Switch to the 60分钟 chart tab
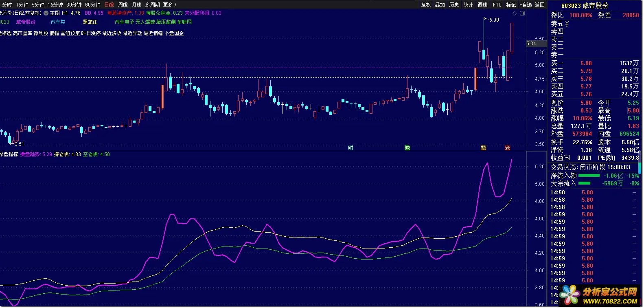The height and width of the screenshot is (308, 644). [92, 5]
